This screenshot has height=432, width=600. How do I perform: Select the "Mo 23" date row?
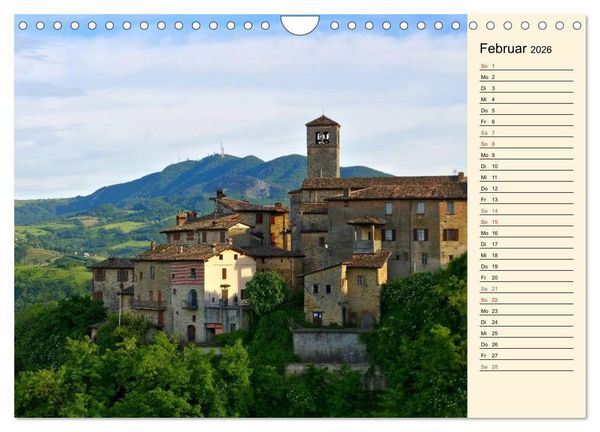click(x=527, y=311)
